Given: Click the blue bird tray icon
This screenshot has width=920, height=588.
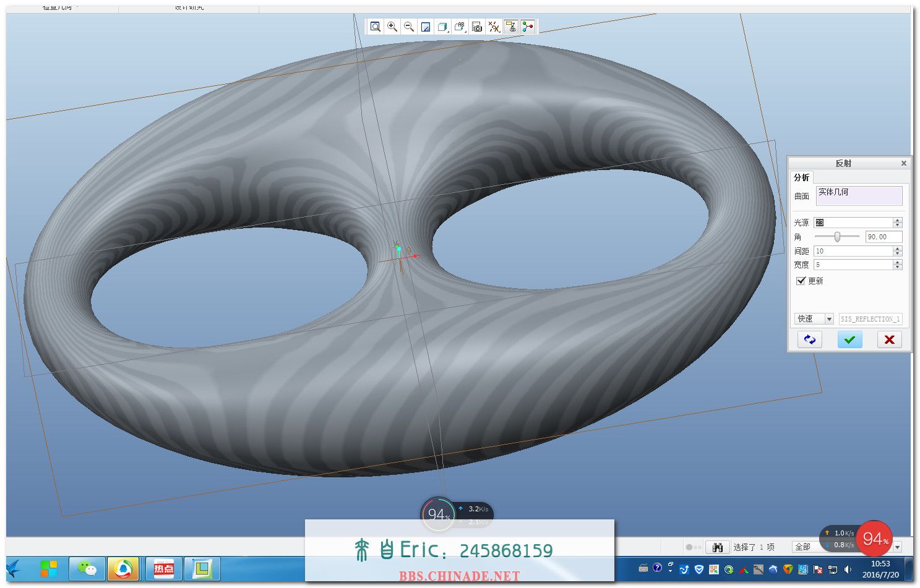Looking at the screenshot, I should (x=773, y=569).
